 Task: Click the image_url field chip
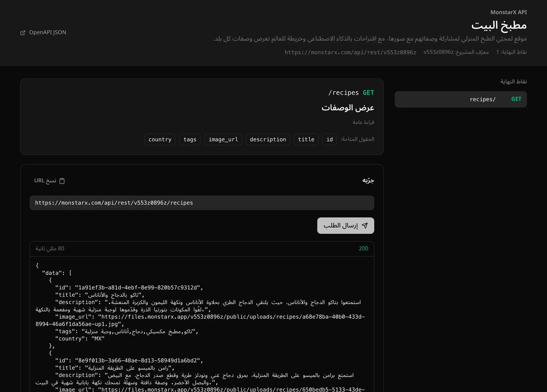[223, 139]
